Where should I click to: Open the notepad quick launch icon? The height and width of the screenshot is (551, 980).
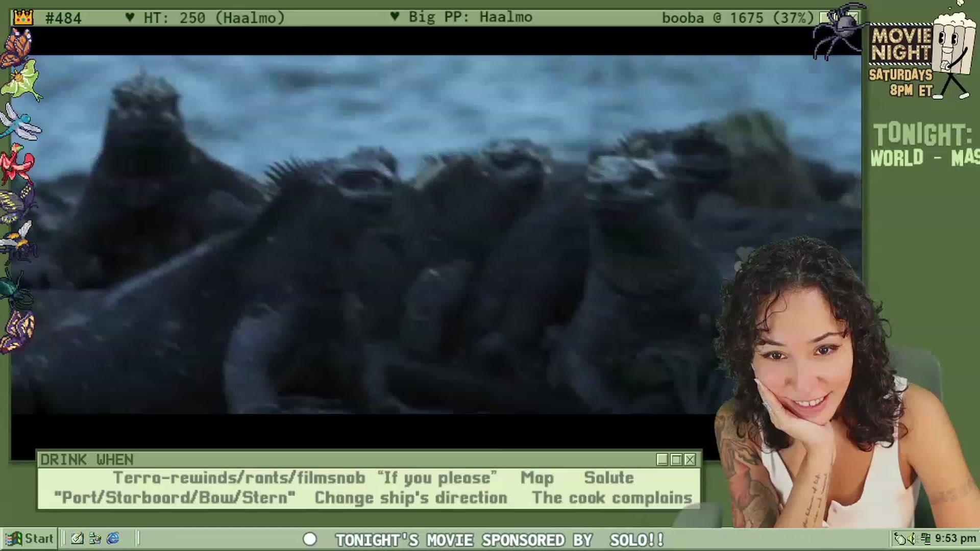coord(77,538)
